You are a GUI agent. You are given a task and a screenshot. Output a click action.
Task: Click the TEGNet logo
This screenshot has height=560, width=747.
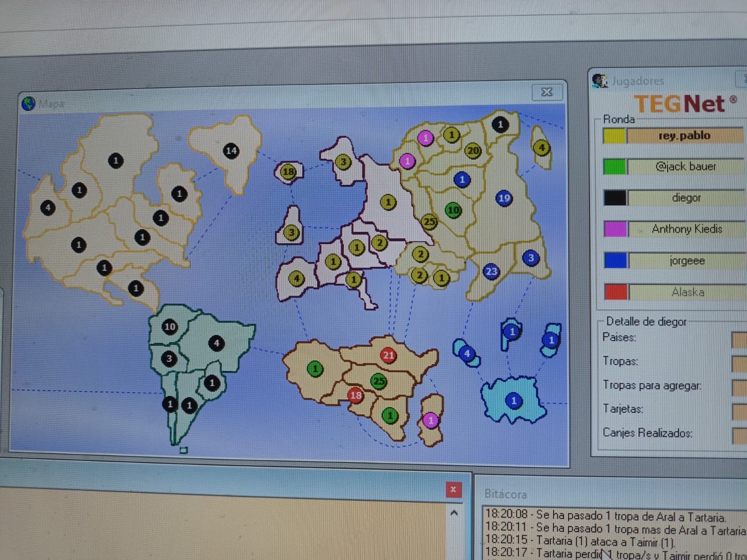(685, 104)
